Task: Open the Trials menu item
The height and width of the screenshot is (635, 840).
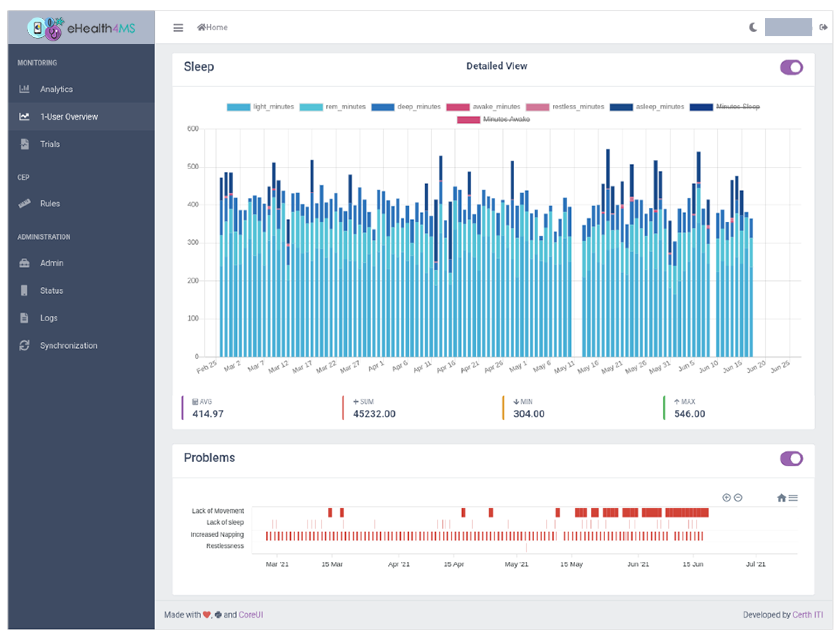Action: click(x=50, y=144)
